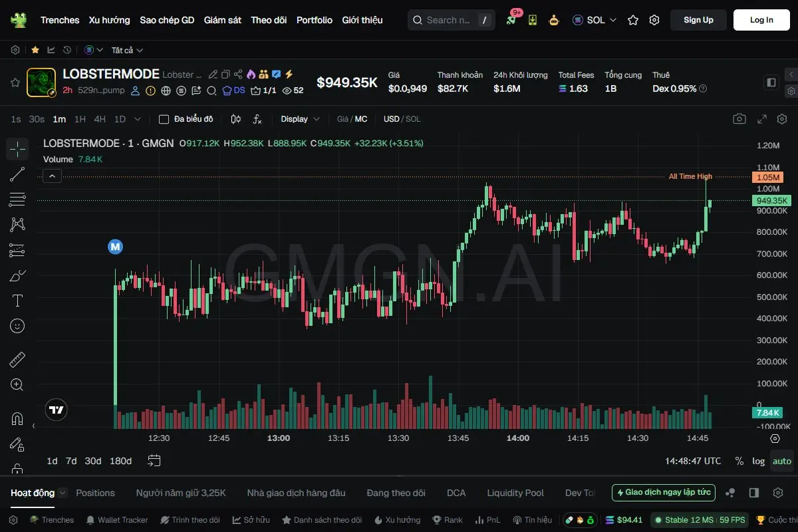Open the Liquidity Pool tab
Viewport: 798px width, 532px height.
tap(515, 493)
